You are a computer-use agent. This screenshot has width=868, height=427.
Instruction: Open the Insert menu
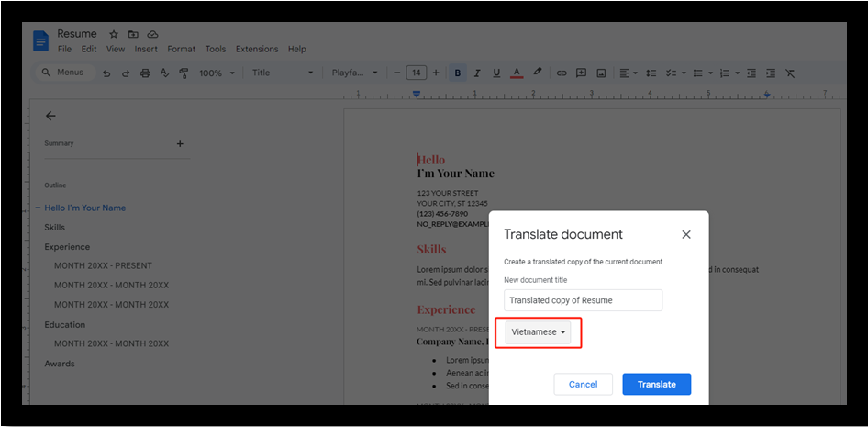(146, 49)
